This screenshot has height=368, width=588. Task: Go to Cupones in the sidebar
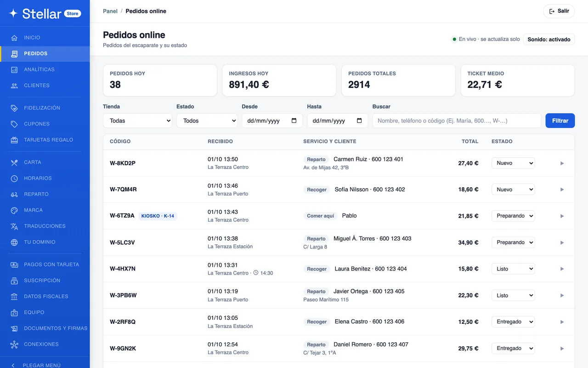[45, 124]
